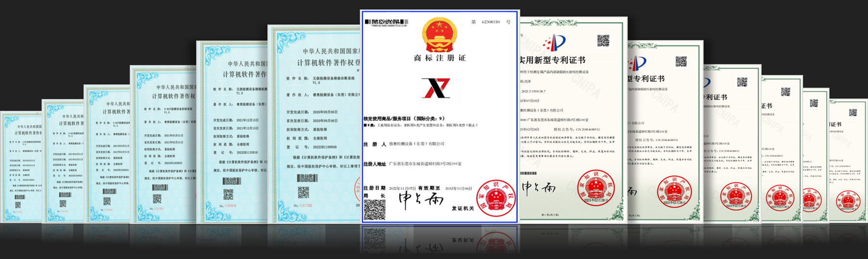The width and height of the screenshot is (868, 259).
Task: Click the red X logo on 商标注册证
Action: click(436, 88)
